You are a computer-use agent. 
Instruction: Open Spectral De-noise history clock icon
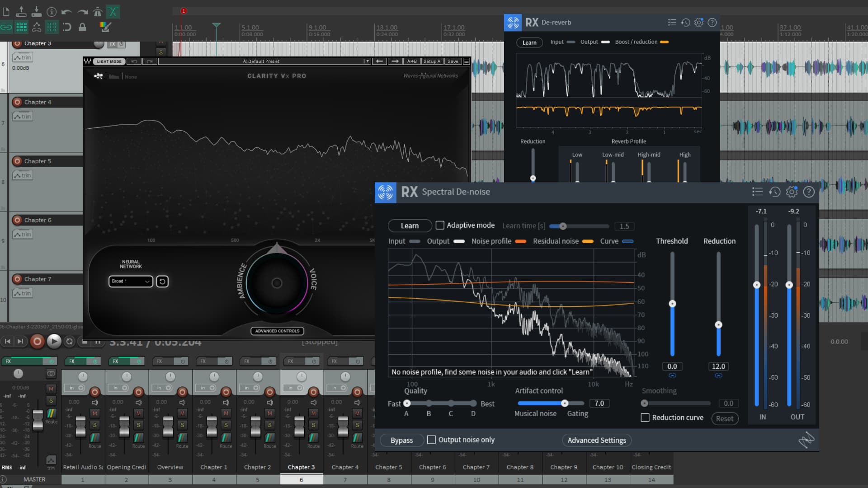tap(774, 192)
